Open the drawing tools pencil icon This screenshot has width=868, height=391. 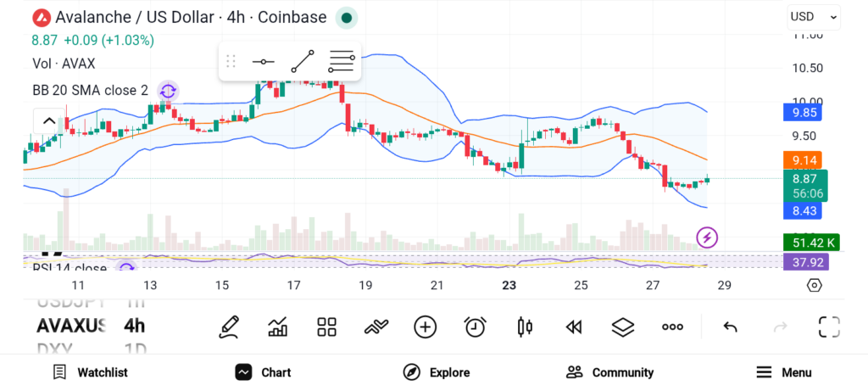[x=228, y=327]
